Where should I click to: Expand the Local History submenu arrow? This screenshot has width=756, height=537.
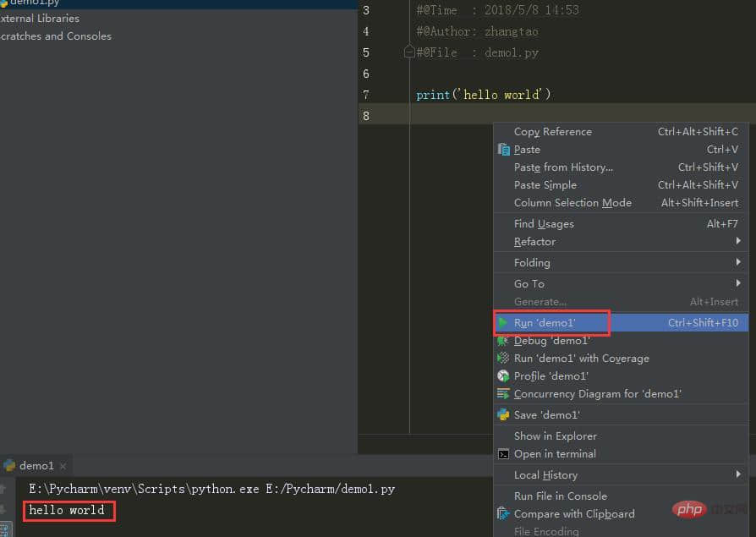[738, 474]
